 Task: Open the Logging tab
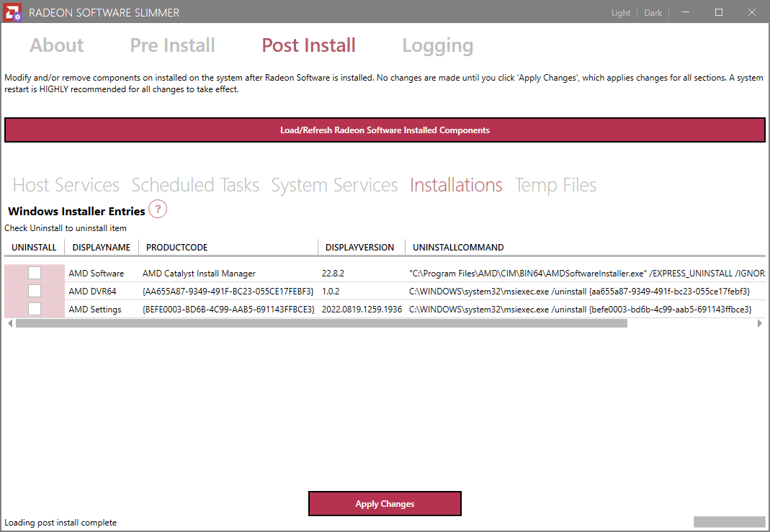(x=437, y=45)
